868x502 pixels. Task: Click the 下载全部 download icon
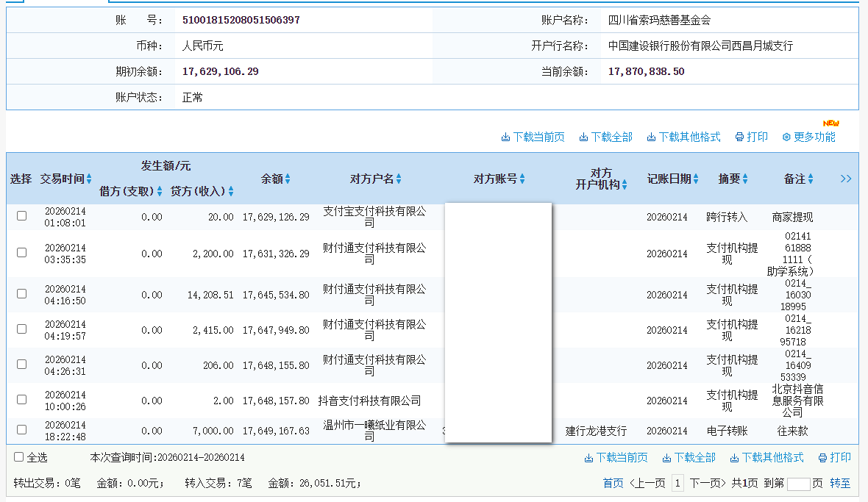click(x=584, y=136)
